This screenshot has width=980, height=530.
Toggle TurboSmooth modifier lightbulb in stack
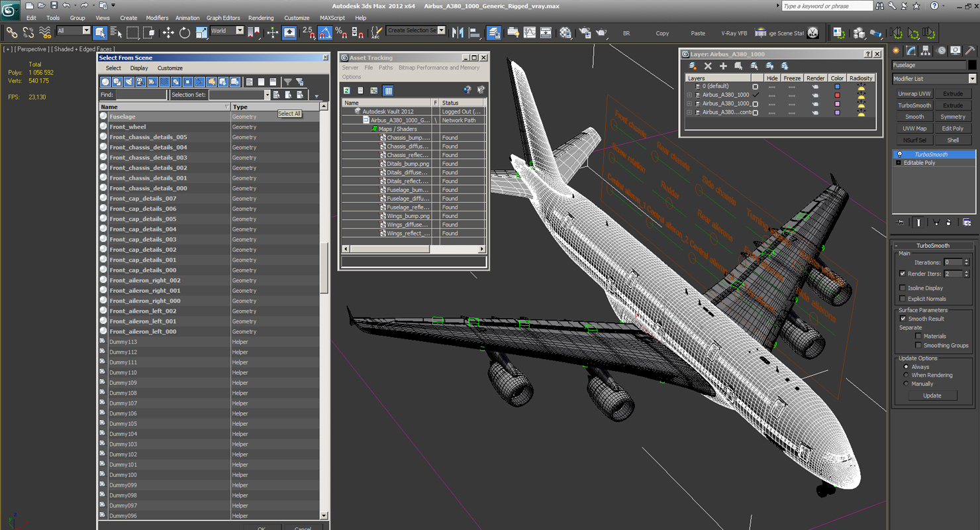coord(899,154)
